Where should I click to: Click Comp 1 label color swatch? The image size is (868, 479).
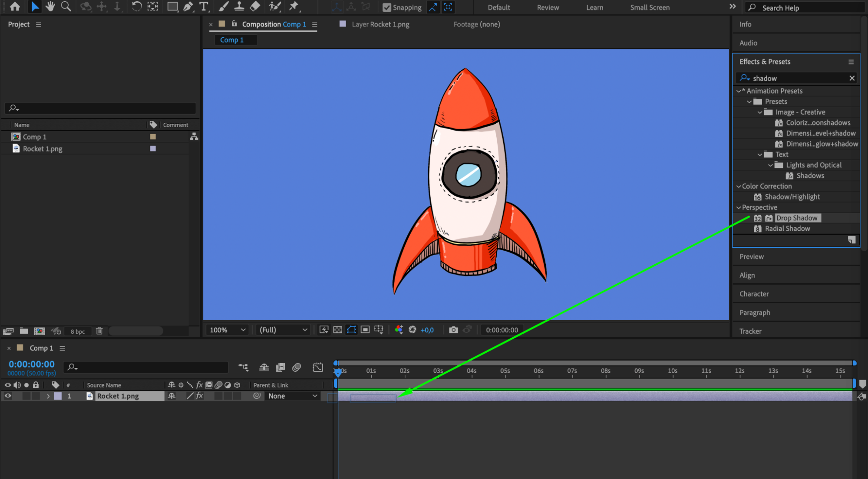tap(153, 137)
